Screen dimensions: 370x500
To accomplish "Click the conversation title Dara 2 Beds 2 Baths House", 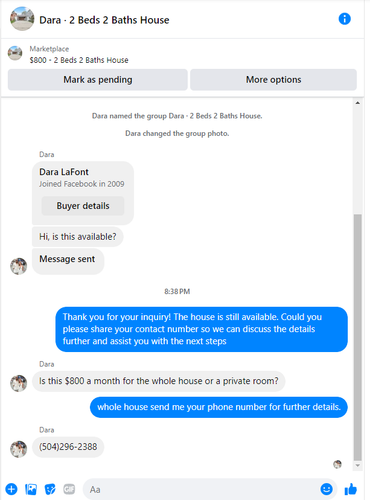I will tap(104, 20).
